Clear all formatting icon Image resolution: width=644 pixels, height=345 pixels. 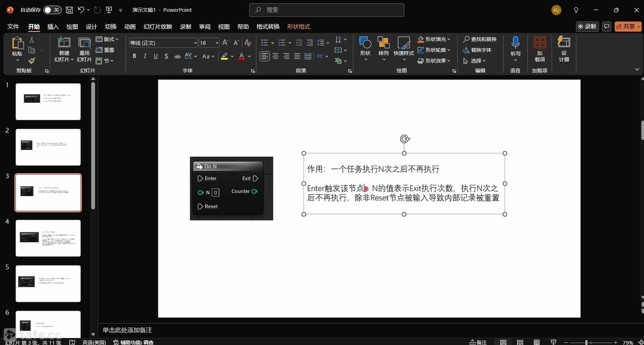click(x=248, y=43)
